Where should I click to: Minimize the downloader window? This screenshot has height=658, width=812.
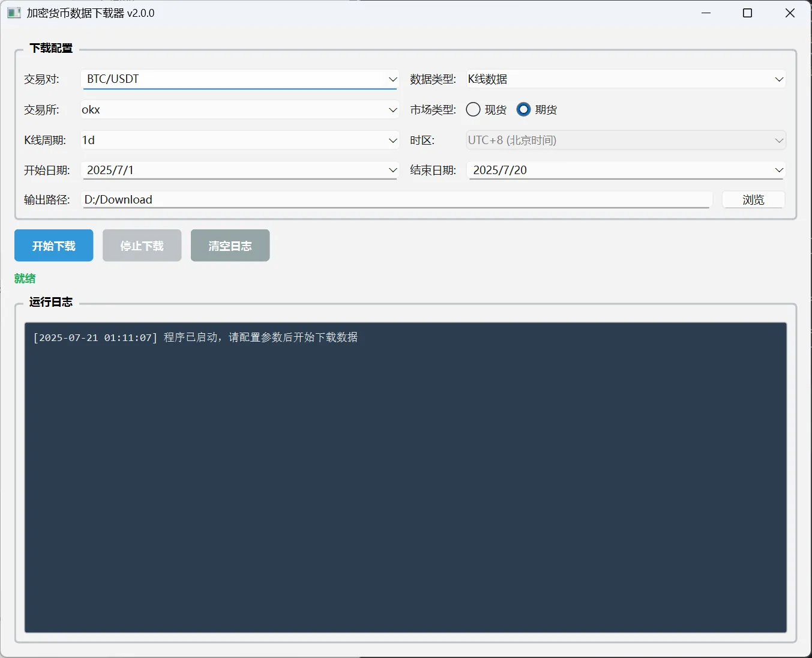point(706,13)
